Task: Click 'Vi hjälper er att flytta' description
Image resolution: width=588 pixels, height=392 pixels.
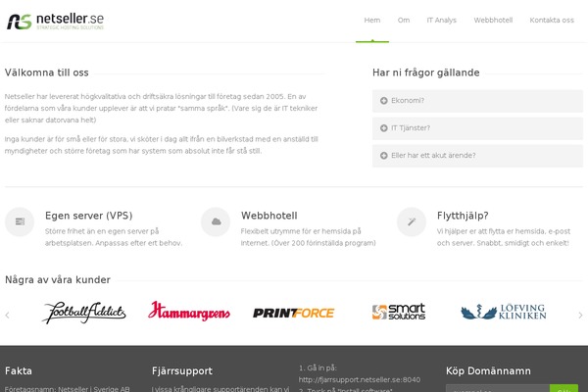Action: pos(504,237)
